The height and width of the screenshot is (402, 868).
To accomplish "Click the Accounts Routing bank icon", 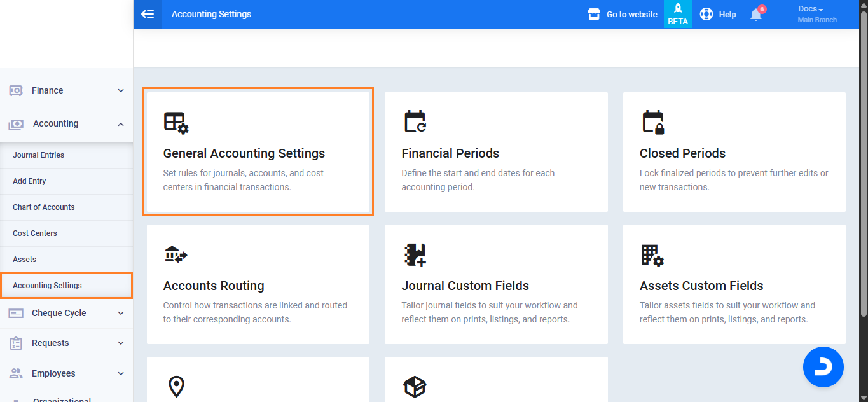I will pyautogui.click(x=176, y=254).
